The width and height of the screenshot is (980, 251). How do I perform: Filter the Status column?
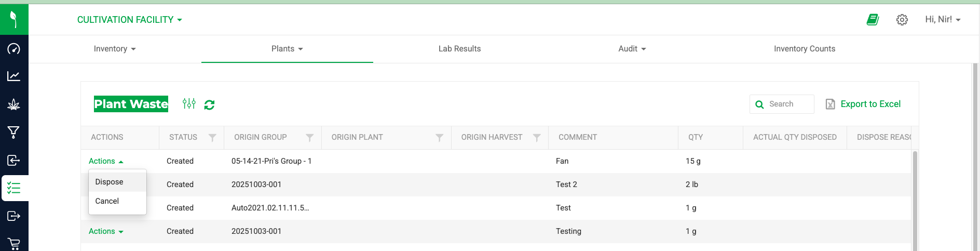[212, 138]
